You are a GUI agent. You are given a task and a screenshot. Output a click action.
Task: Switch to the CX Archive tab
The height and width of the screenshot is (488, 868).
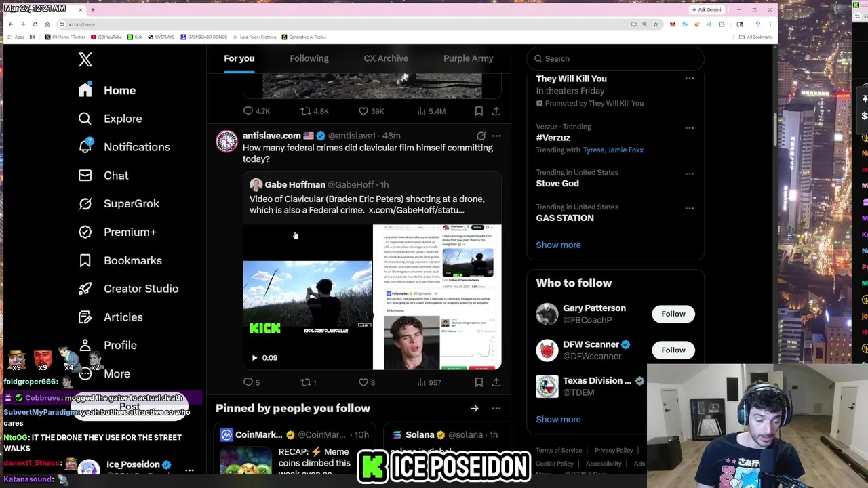tap(386, 58)
